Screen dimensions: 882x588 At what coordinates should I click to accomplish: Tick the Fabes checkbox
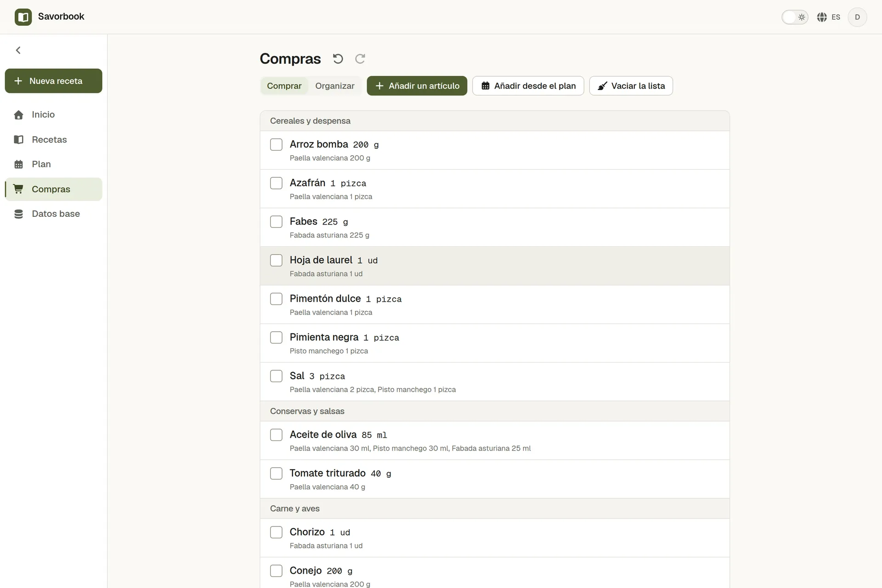pos(276,222)
